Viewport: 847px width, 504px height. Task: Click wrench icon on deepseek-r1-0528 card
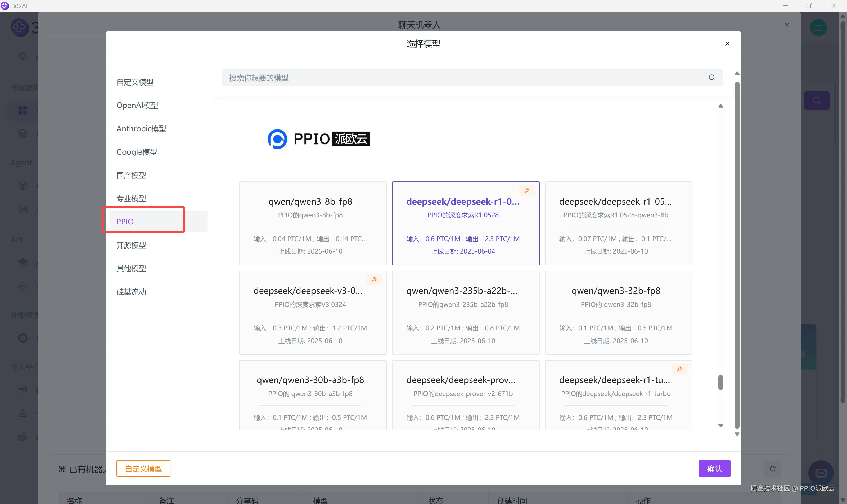527,191
